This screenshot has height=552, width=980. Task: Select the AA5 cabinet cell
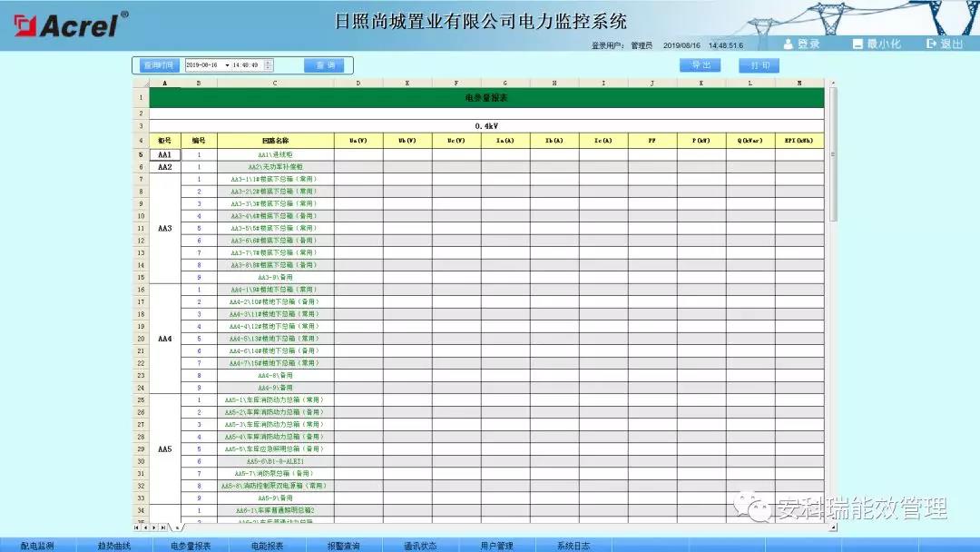click(x=165, y=448)
